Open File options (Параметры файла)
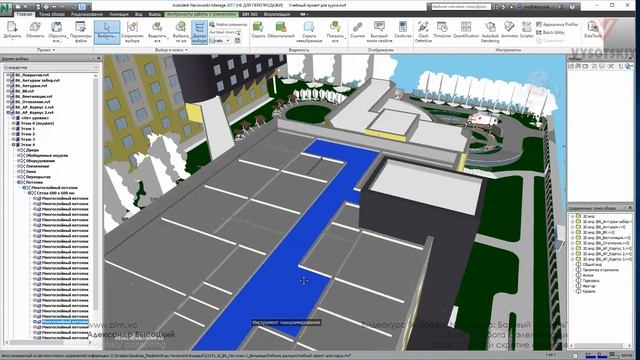 coord(80,31)
